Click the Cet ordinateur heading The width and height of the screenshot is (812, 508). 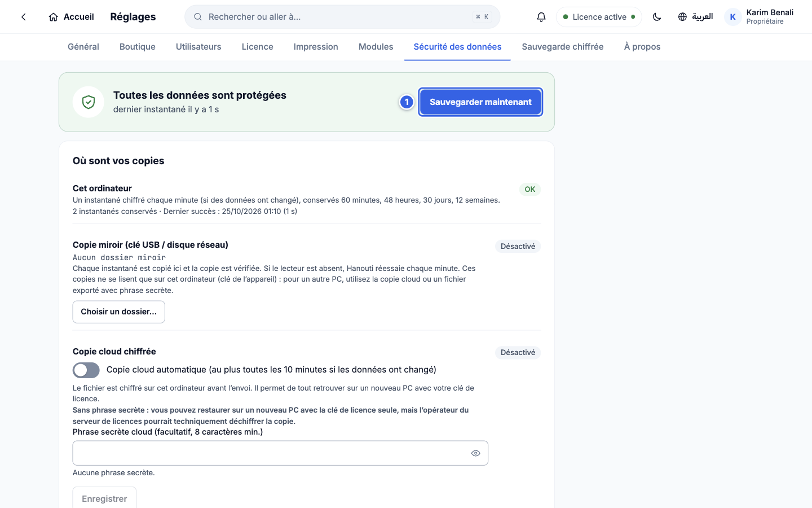[x=102, y=189]
